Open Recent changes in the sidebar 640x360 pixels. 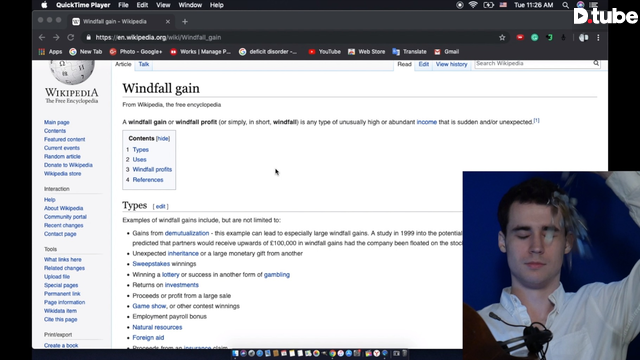pyautogui.click(x=63, y=225)
